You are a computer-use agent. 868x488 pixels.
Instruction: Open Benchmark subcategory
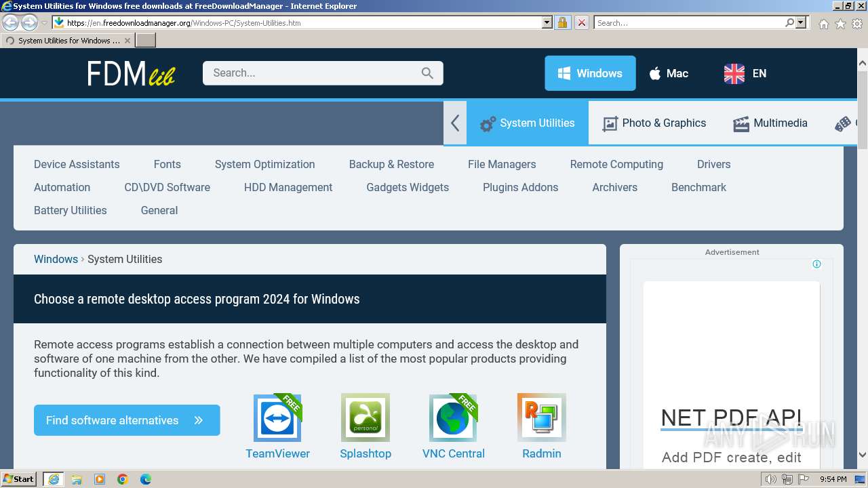pyautogui.click(x=698, y=187)
